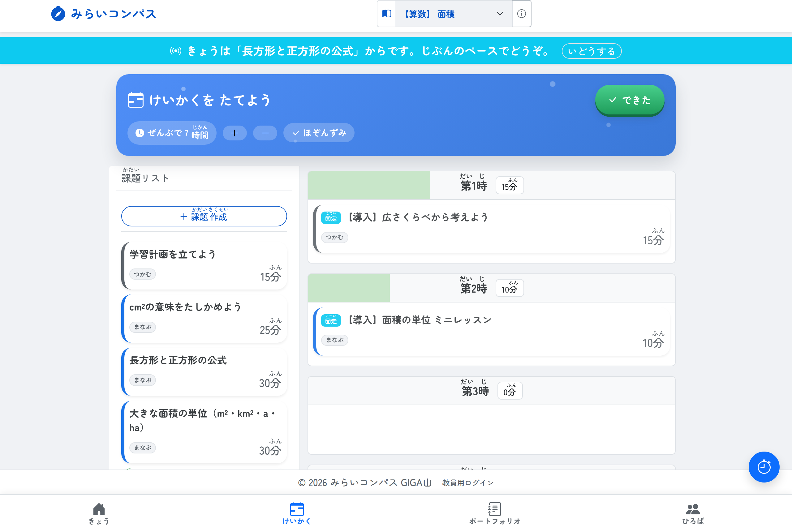Switch to the きょう tab

(99, 513)
